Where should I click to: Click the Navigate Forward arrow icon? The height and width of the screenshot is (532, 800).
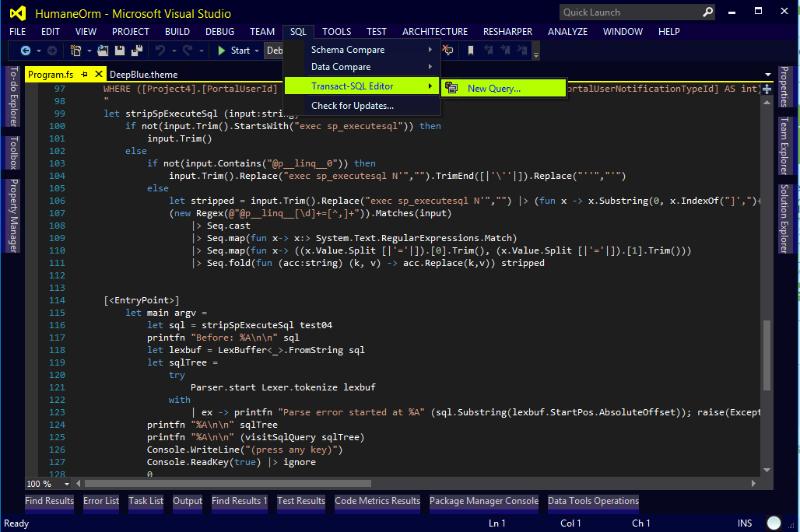(x=52, y=51)
